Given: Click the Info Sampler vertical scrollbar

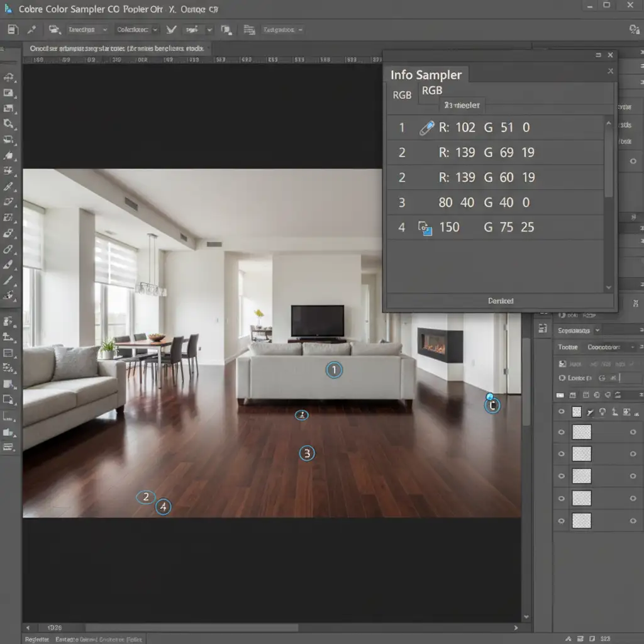Looking at the screenshot, I should click(608, 164).
